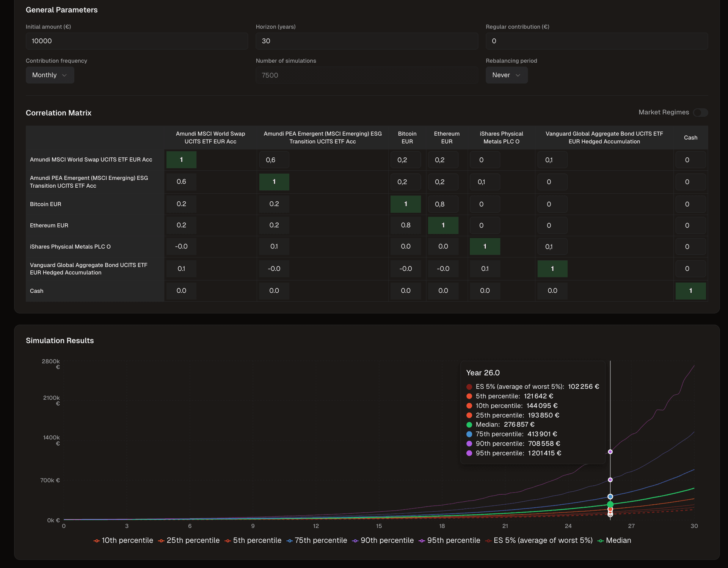Toggle ES 5% legend marker icon
728x568 pixels.
(488, 541)
